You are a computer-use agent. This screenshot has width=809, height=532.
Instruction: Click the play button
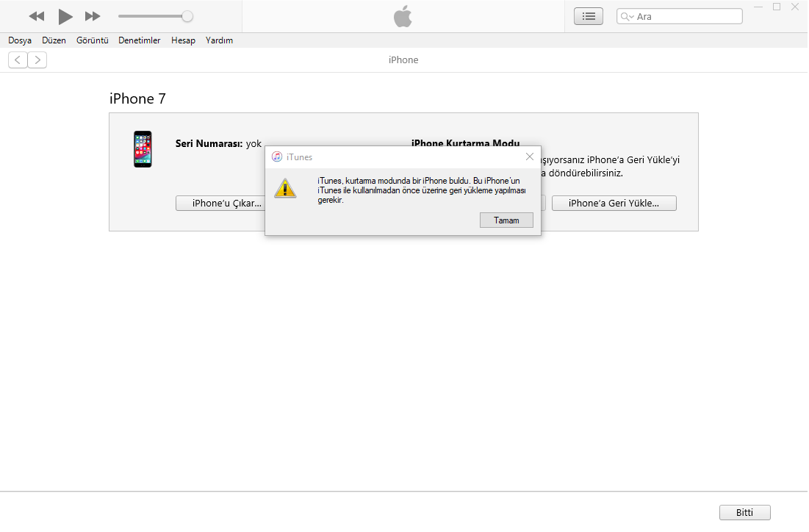(65, 16)
